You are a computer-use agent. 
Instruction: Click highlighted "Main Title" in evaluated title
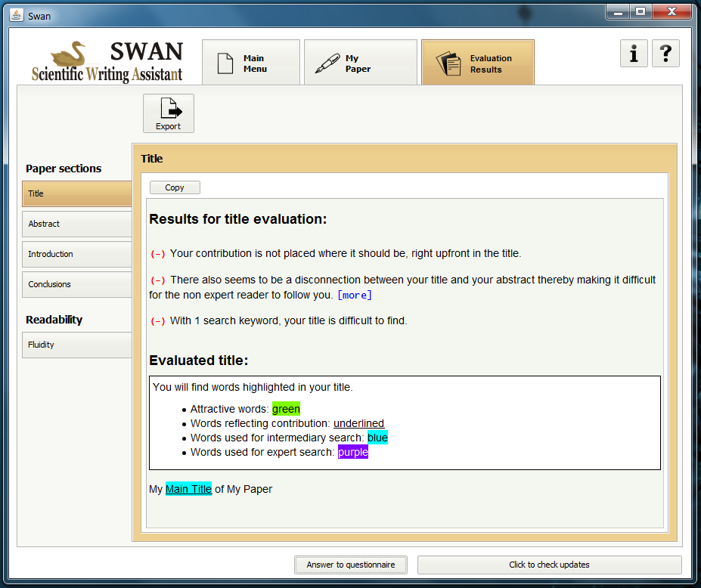(x=188, y=489)
